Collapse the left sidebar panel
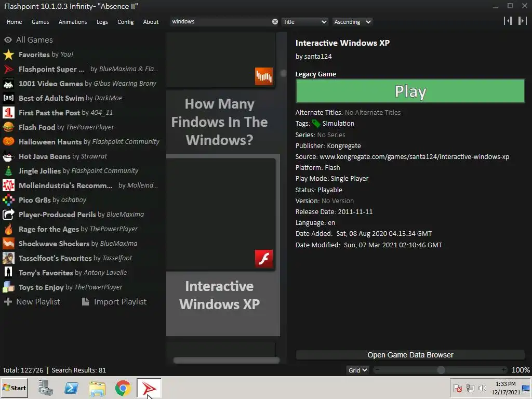 click(x=508, y=21)
